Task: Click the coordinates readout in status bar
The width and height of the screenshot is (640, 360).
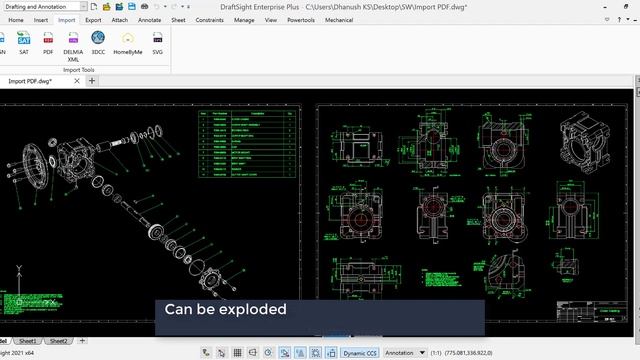Action: tap(469, 353)
